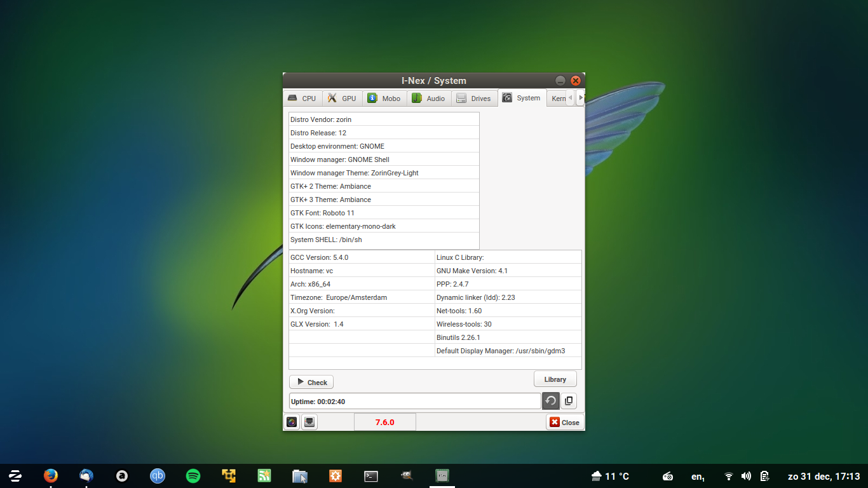Click 'Net-tools: 1.60' cell

[x=508, y=310]
